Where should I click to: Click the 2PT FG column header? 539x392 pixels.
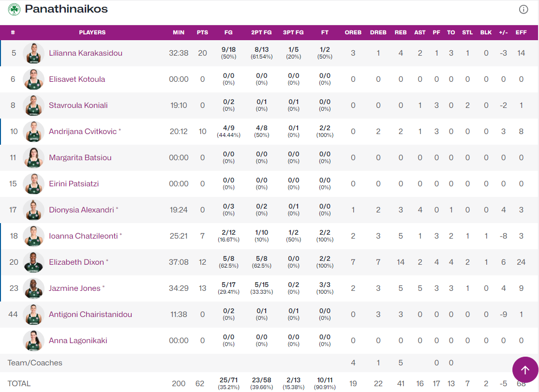262,32
